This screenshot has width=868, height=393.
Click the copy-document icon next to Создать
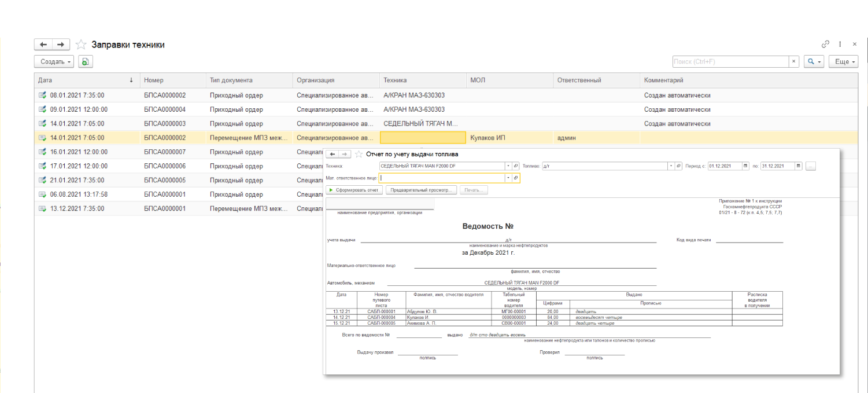click(x=86, y=61)
